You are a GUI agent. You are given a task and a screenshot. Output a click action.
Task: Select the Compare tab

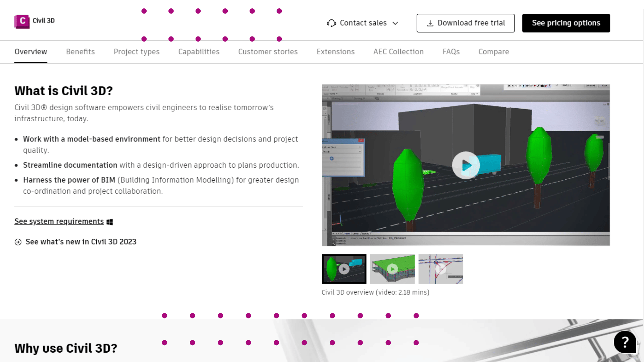tap(494, 52)
